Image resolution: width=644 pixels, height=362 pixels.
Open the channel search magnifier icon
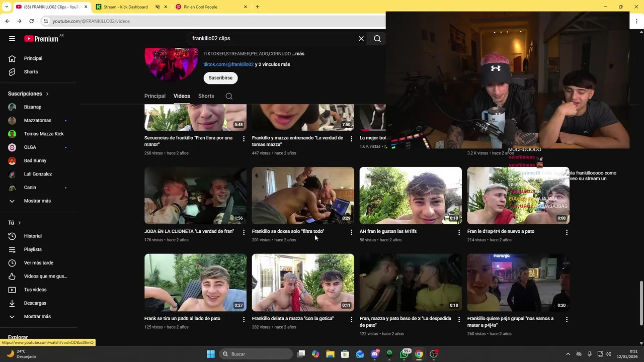pyautogui.click(x=229, y=96)
